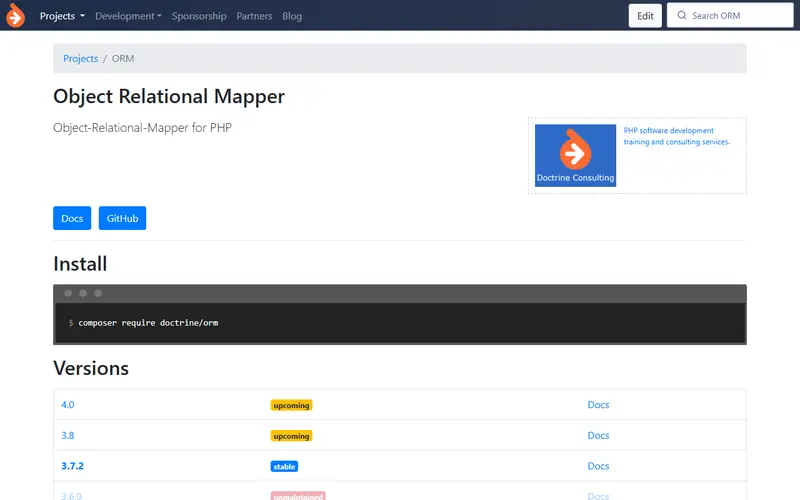Go to Sponsorship page
The image size is (800, 500).
point(199,16)
